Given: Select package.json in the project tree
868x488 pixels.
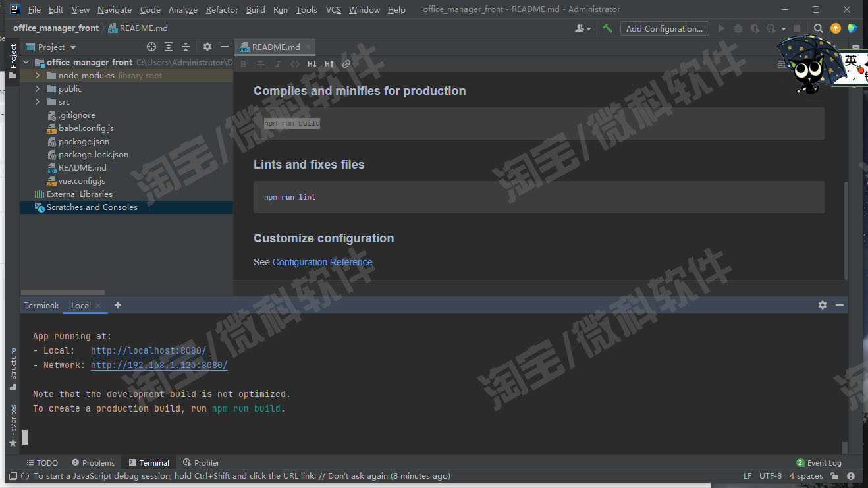Looking at the screenshot, I should [84, 141].
